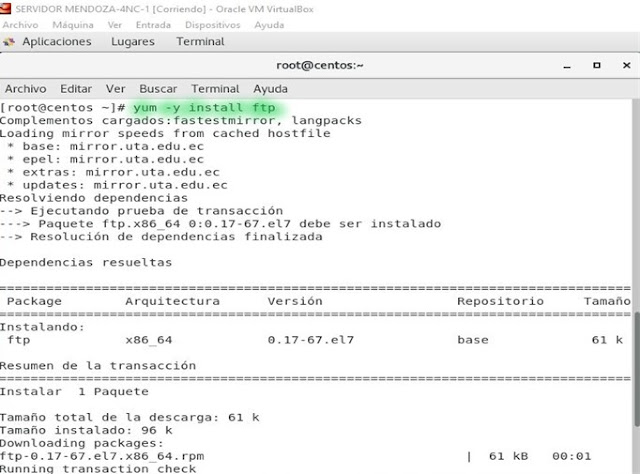
Task: Click the Arquitectura column header
Action: 172,301
